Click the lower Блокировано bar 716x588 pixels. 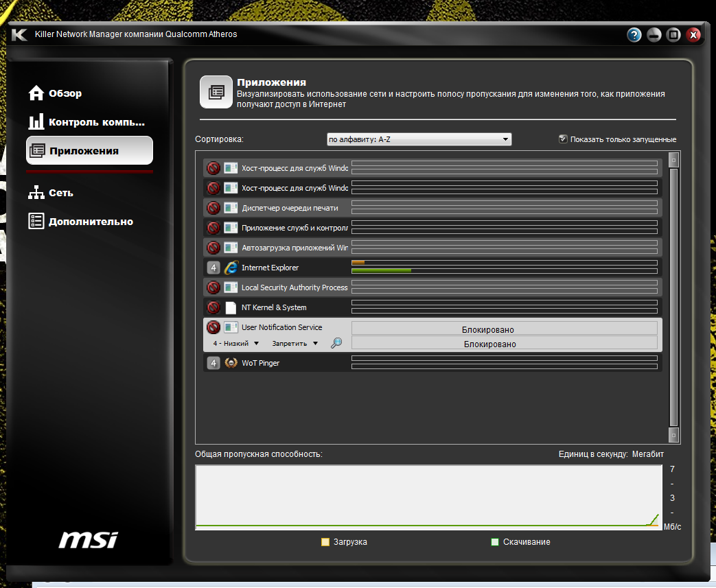click(x=504, y=343)
